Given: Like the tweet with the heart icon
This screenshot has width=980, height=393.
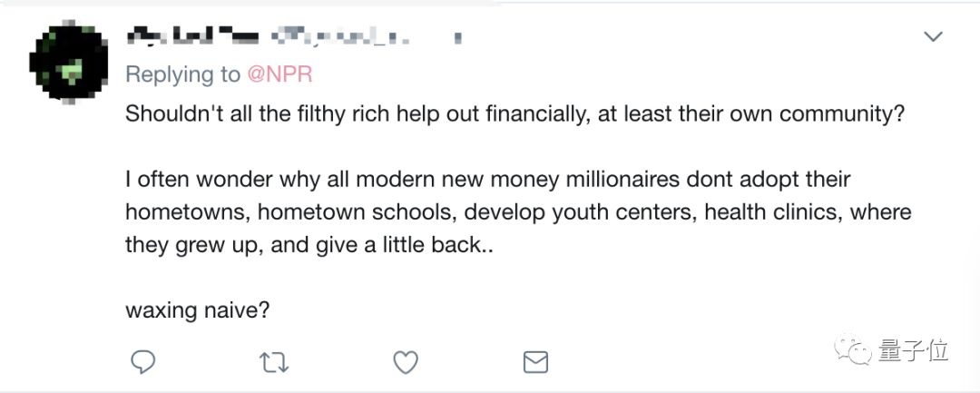Looking at the screenshot, I should [x=405, y=363].
